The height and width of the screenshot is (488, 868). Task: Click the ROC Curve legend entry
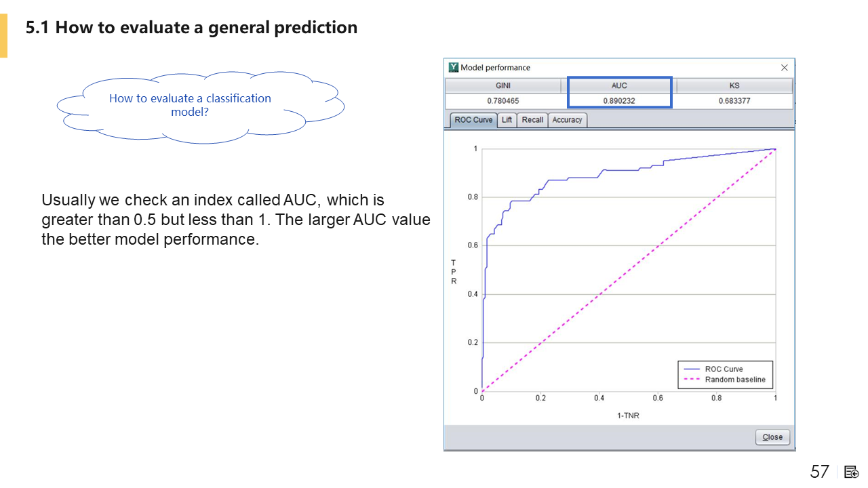click(x=724, y=369)
